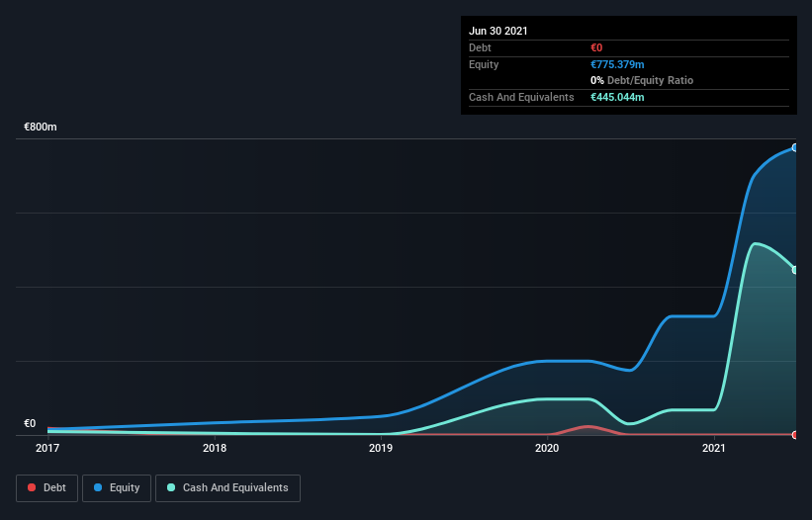Select the 2020 x-axis label

547,448
